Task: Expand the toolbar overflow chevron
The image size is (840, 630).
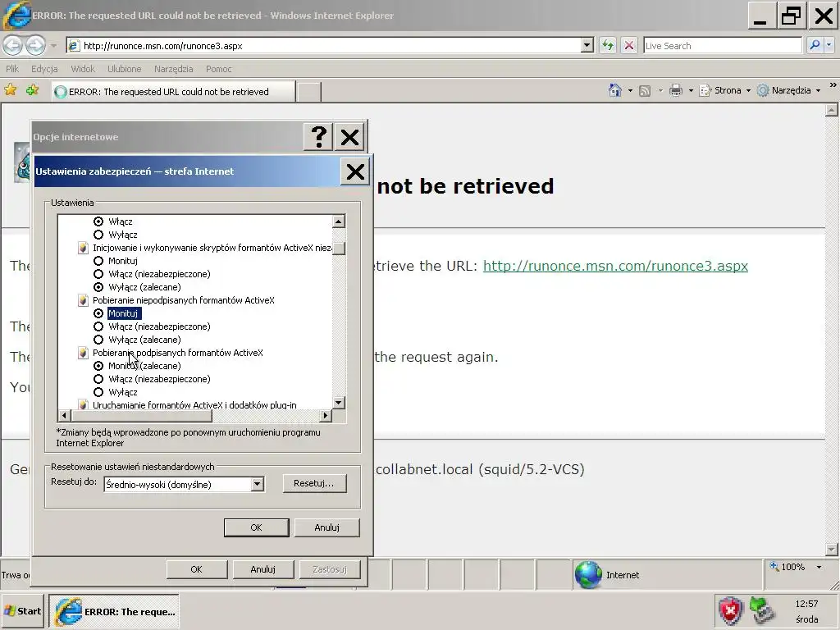Action: 833,85
